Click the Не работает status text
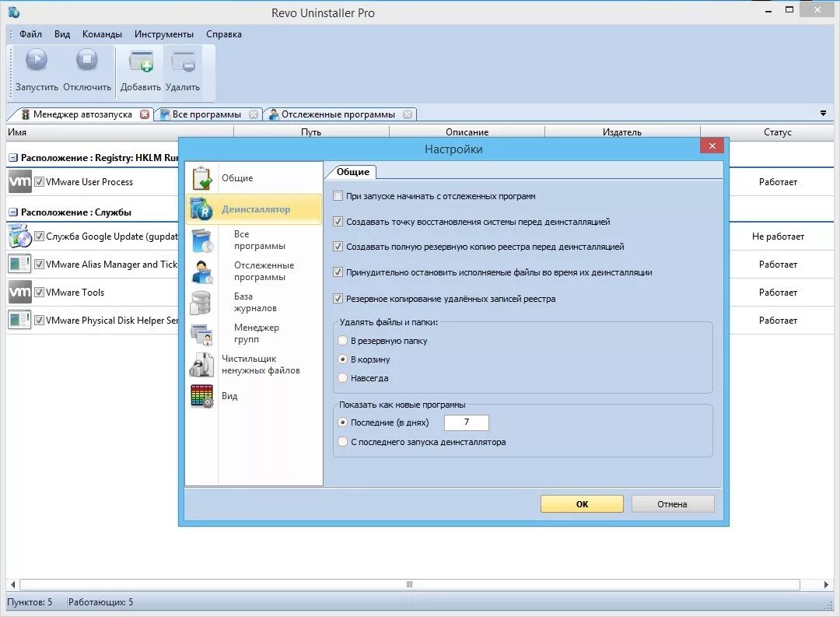The width and height of the screenshot is (840, 617). point(778,237)
